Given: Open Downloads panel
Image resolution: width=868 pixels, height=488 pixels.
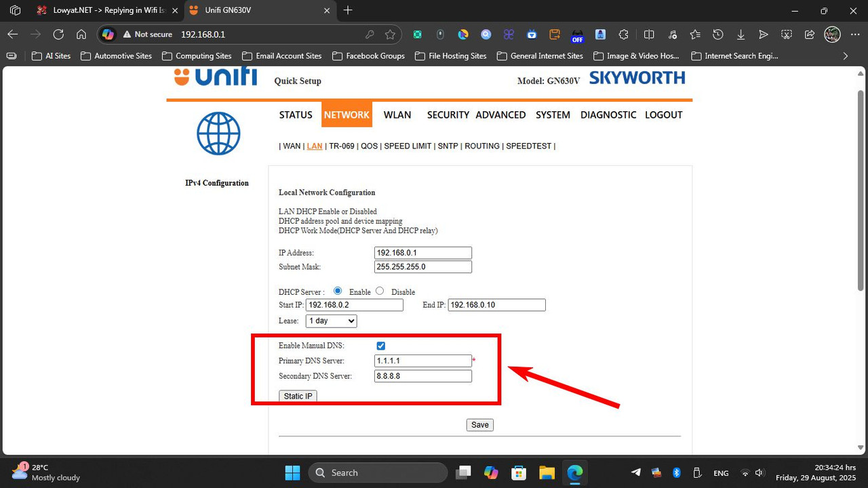Looking at the screenshot, I should [x=741, y=34].
